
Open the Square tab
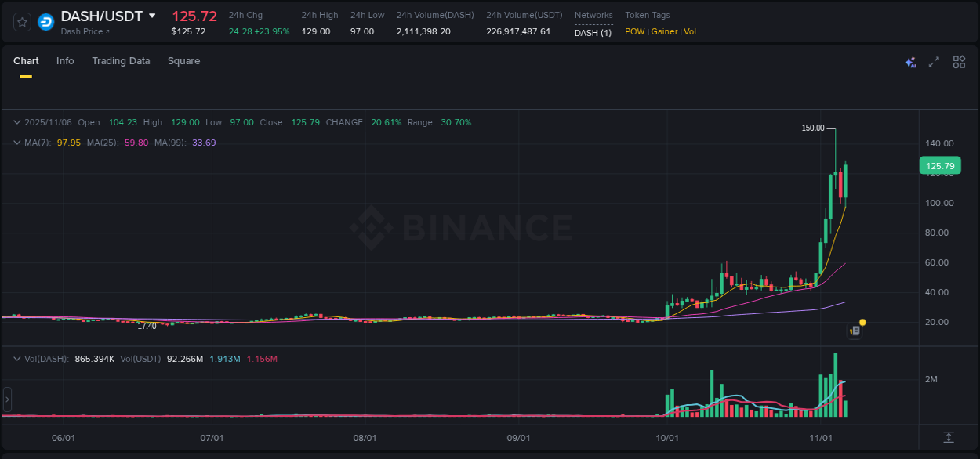(183, 60)
